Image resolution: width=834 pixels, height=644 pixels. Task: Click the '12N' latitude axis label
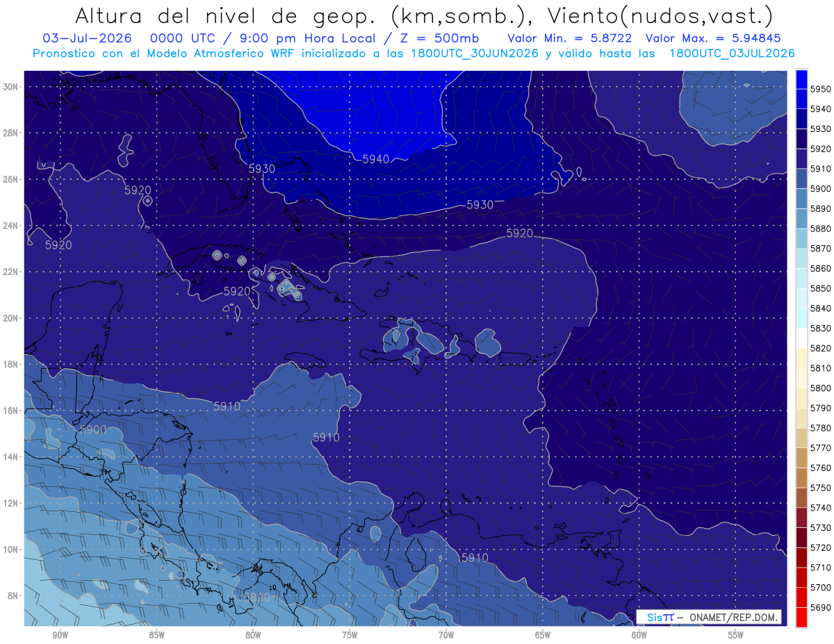tap(10, 503)
